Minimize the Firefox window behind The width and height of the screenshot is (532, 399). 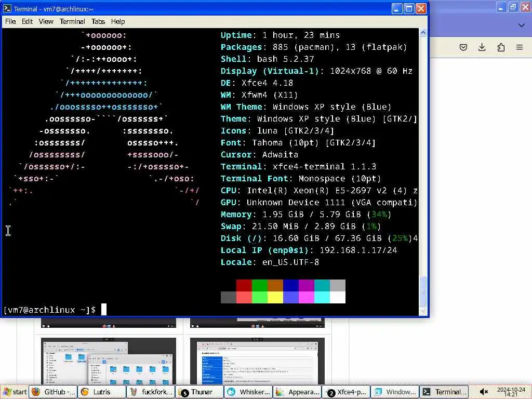click(x=501, y=7)
